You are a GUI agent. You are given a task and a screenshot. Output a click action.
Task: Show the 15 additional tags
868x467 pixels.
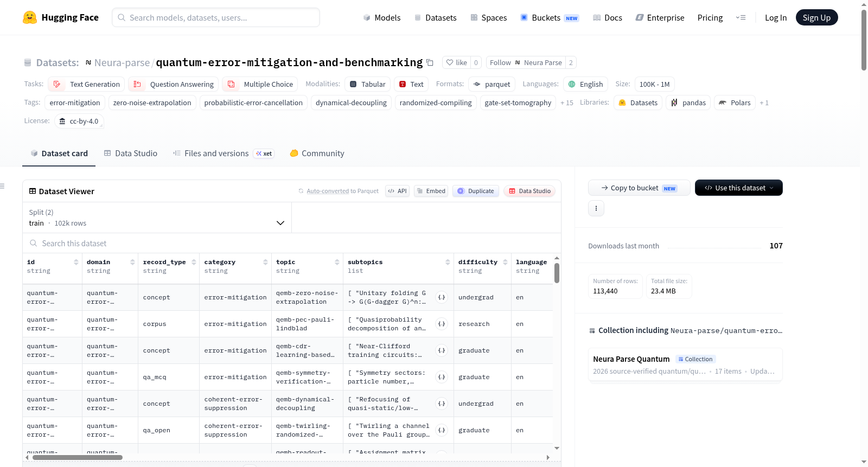pos(566,103)
